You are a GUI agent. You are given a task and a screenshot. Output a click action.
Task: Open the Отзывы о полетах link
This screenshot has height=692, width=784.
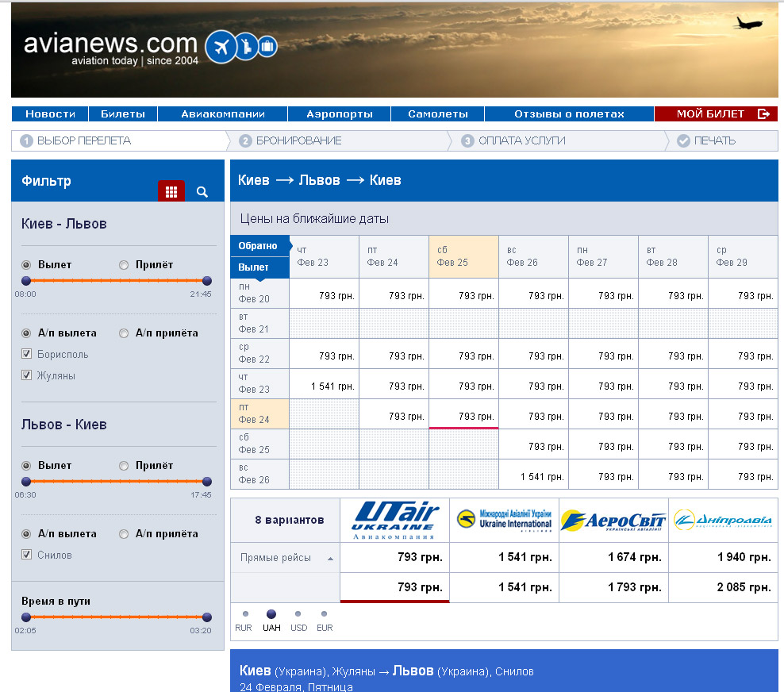point(569,114)
